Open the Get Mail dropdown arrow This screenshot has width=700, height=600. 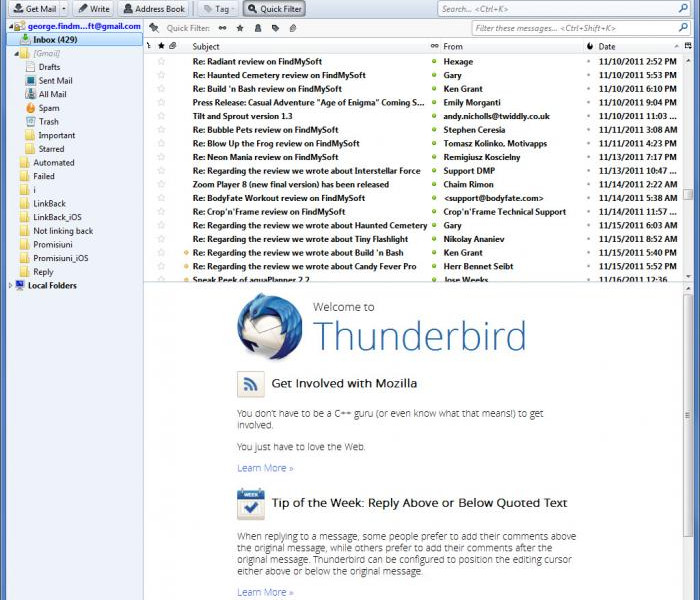click(64, 8)
